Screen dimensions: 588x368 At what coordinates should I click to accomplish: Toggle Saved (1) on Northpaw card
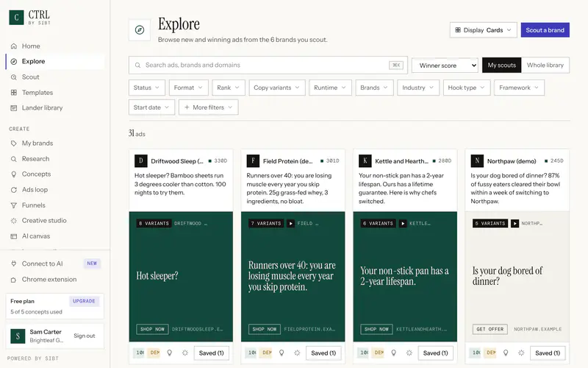pyautogui.click(x=548, y=353)
